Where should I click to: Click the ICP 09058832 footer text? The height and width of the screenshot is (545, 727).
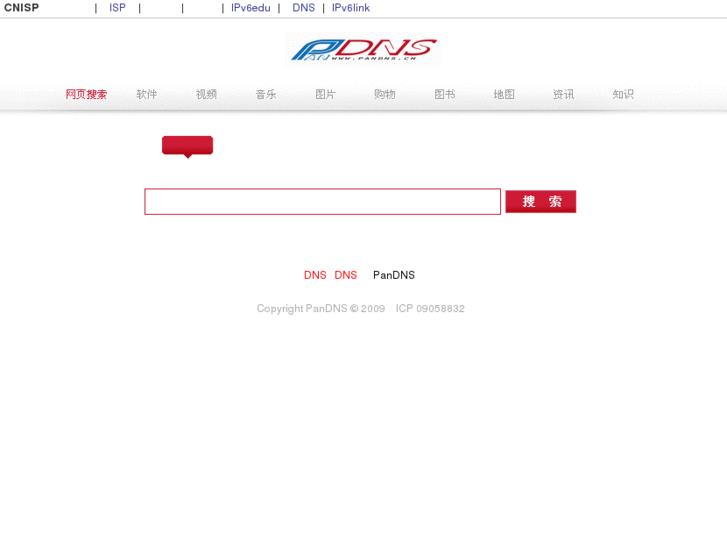[x=430, y=308]
